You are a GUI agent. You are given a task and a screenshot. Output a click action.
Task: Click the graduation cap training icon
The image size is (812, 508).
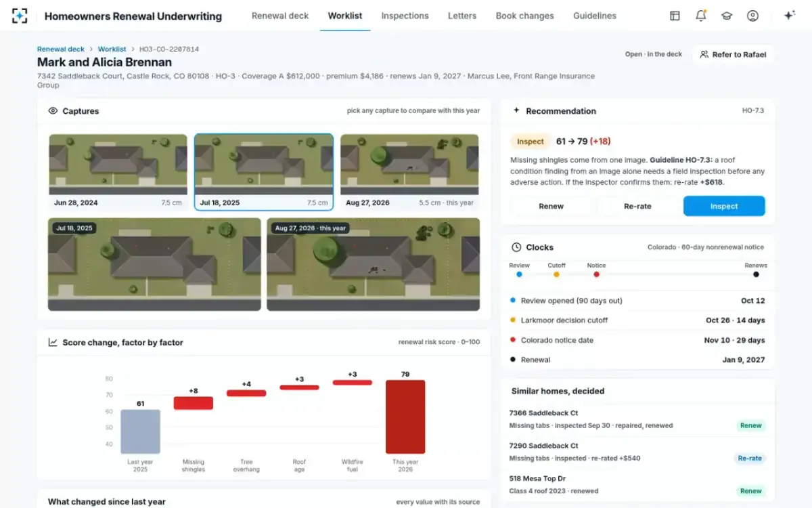[x=727, y=16]
